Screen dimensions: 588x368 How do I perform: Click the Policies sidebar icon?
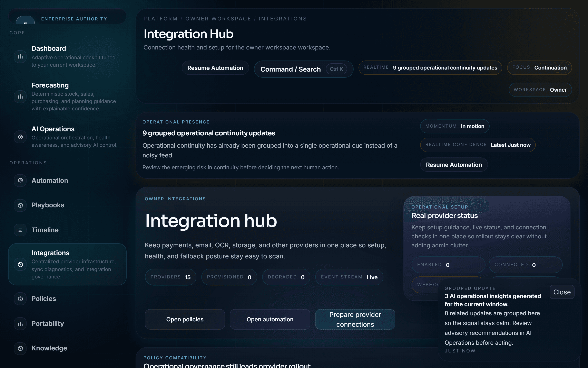20,299
